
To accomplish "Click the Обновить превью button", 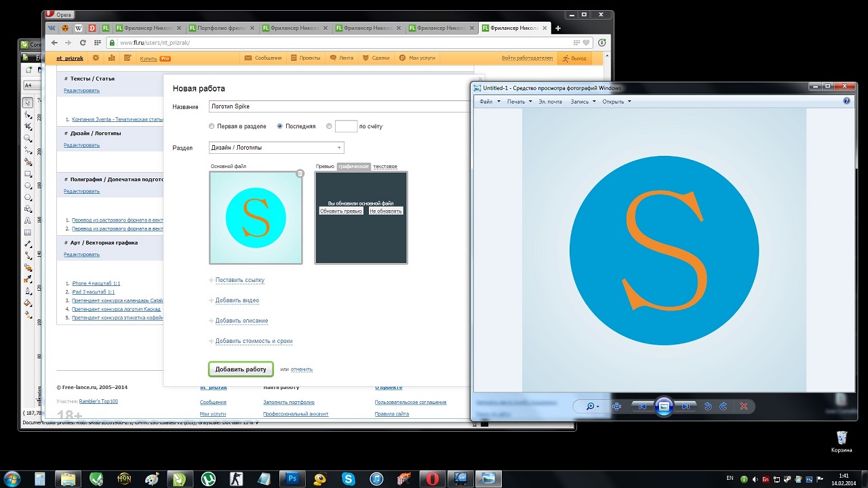I will [341, 211].
